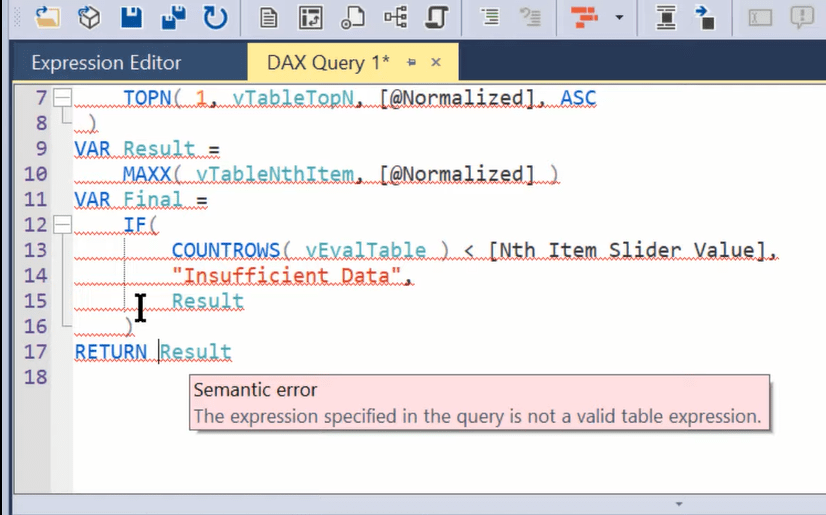Click the grayed outdent lines icon

tap(530, 17)
